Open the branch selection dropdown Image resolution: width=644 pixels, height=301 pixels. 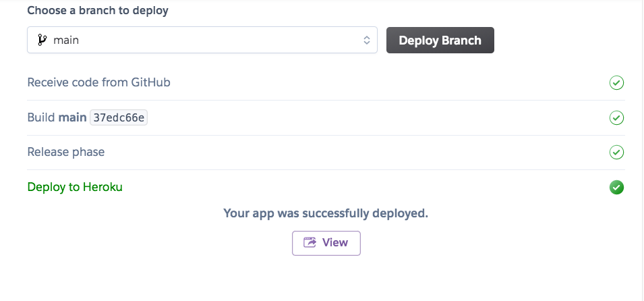pos(202,40)
